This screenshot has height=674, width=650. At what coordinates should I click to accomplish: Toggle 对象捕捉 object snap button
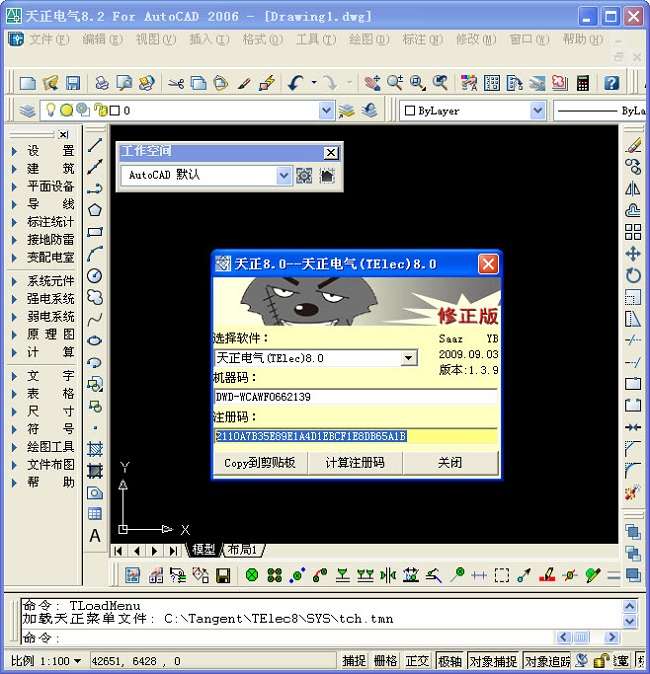click(x=493, y=661)
